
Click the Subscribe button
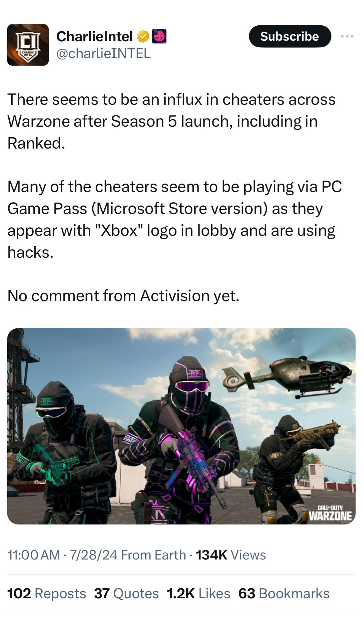[290, 36]
